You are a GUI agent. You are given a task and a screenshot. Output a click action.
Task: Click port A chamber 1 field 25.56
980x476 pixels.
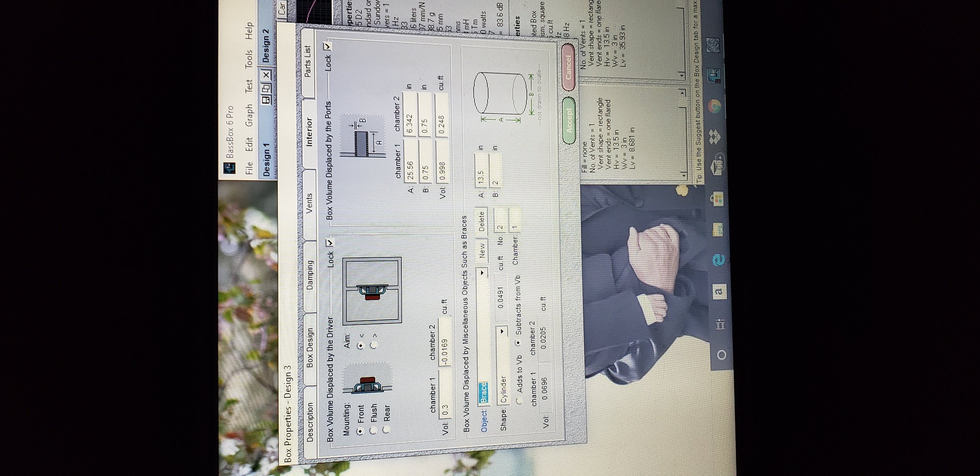[x=410, y=161]
